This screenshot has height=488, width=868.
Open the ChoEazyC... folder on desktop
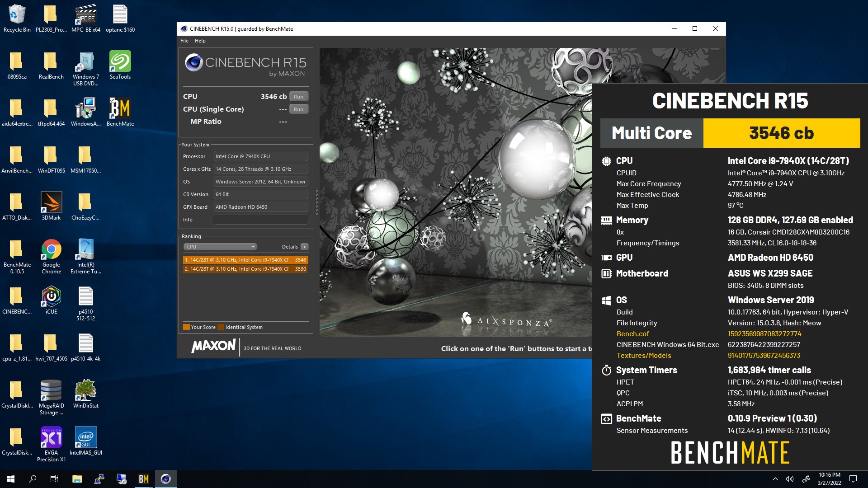pos(85,206)
